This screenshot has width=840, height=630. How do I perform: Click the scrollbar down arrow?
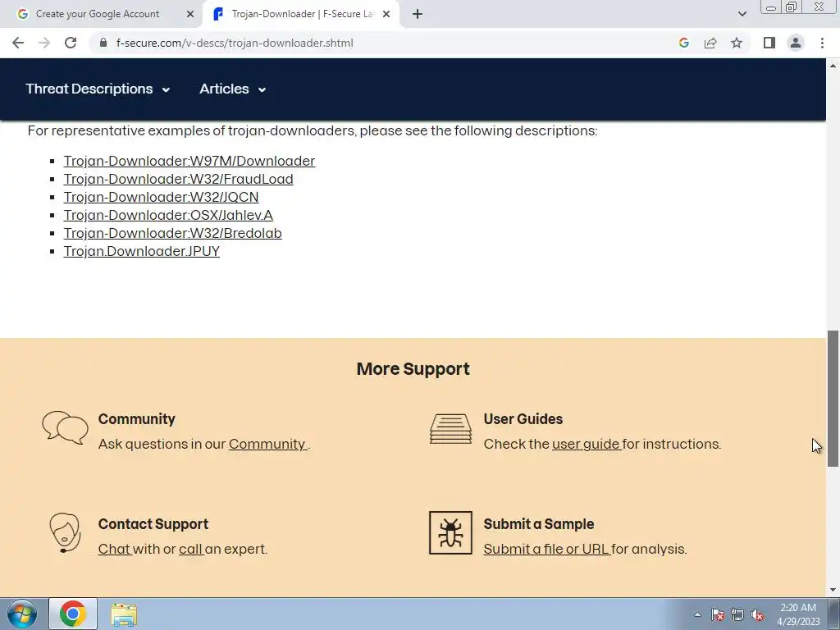click(x=833, y=590)
